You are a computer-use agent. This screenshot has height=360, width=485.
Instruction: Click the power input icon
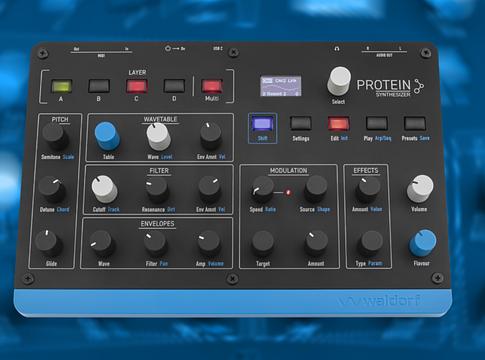point(168,48)
